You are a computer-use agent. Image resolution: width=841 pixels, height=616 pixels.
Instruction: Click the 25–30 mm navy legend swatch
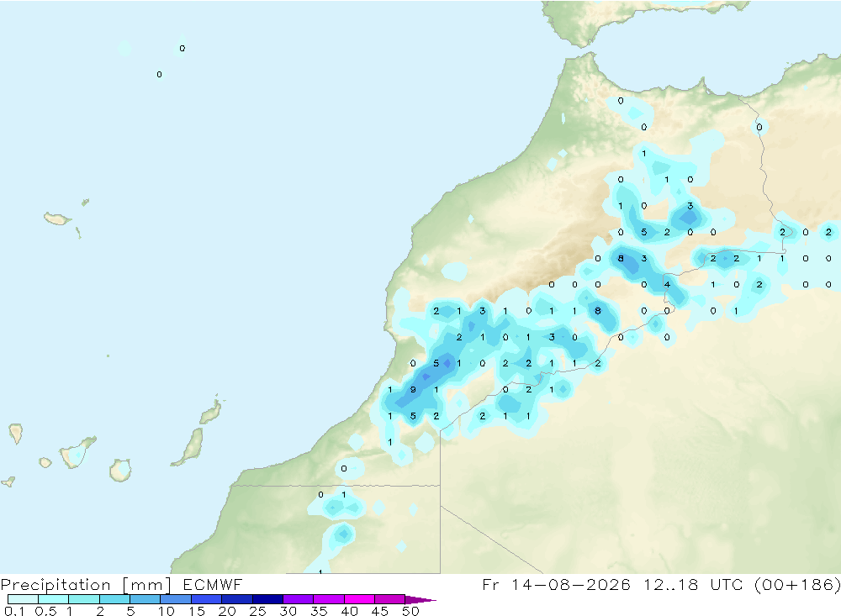pyautogui.click(x=267, y=599)
